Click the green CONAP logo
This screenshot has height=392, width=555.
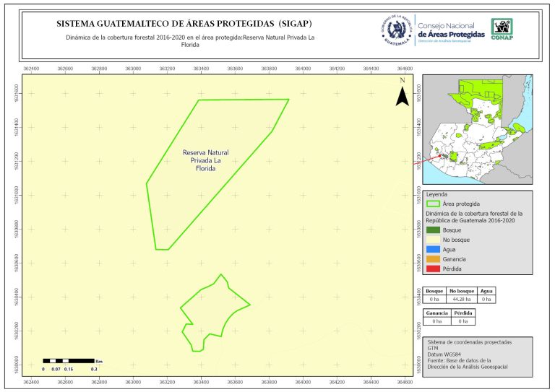[x=503, y=28]
